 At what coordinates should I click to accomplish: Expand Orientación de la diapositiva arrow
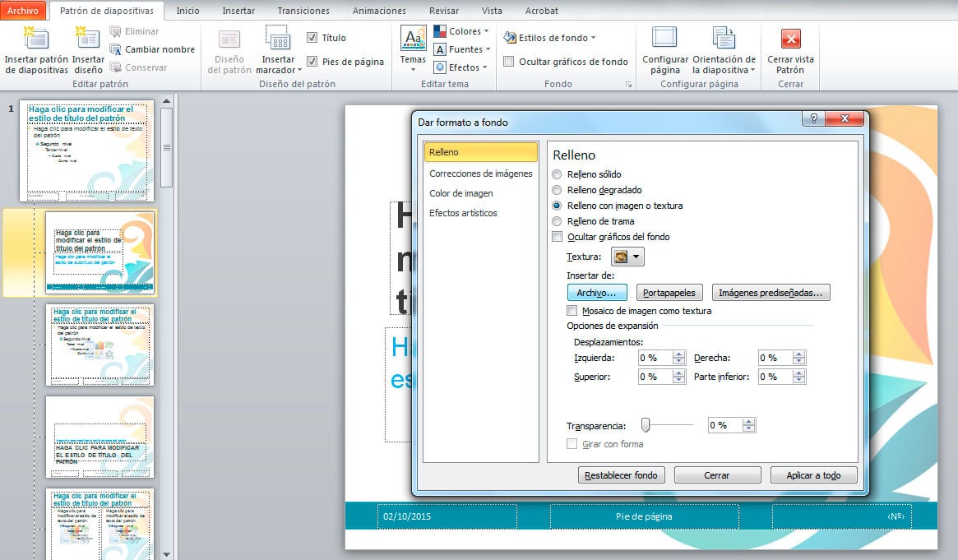[752, 70]
